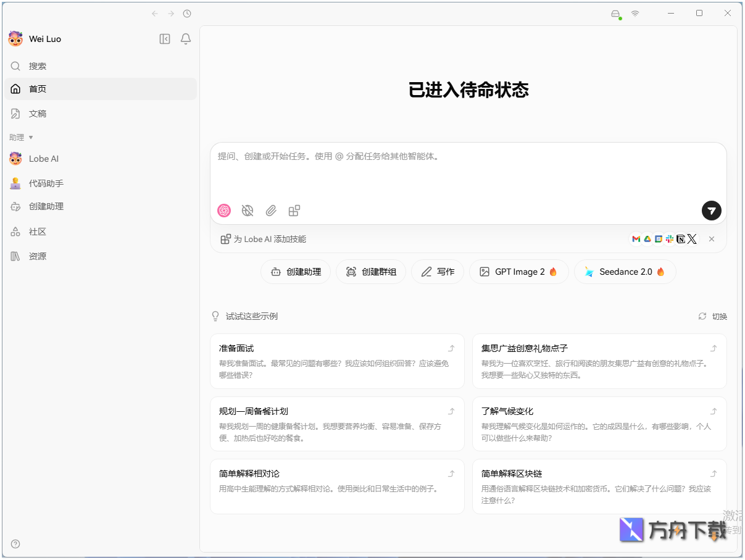The image size is (745, 560).
Task: Enable web search with the globe toggle
Action: [247, 211]
